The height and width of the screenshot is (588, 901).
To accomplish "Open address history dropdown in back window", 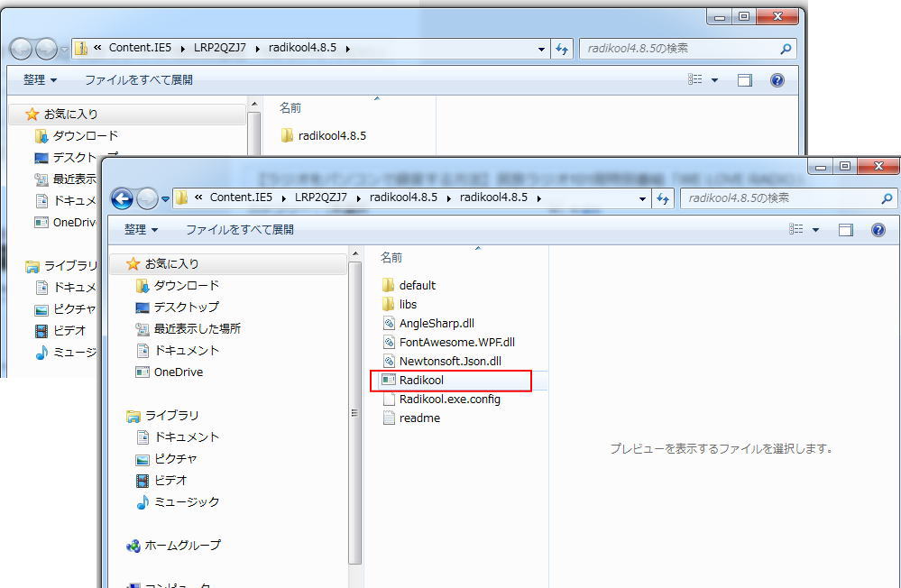I will tap(541, 50).
